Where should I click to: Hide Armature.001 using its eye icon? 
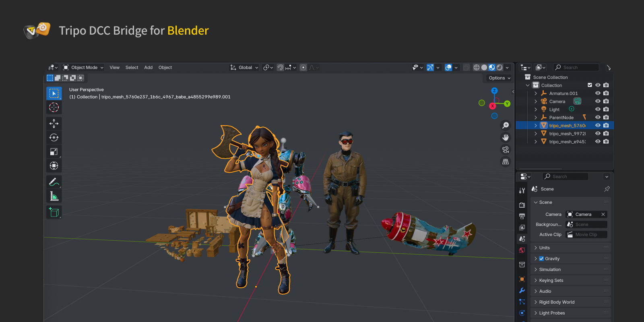[x=598, y=93]
